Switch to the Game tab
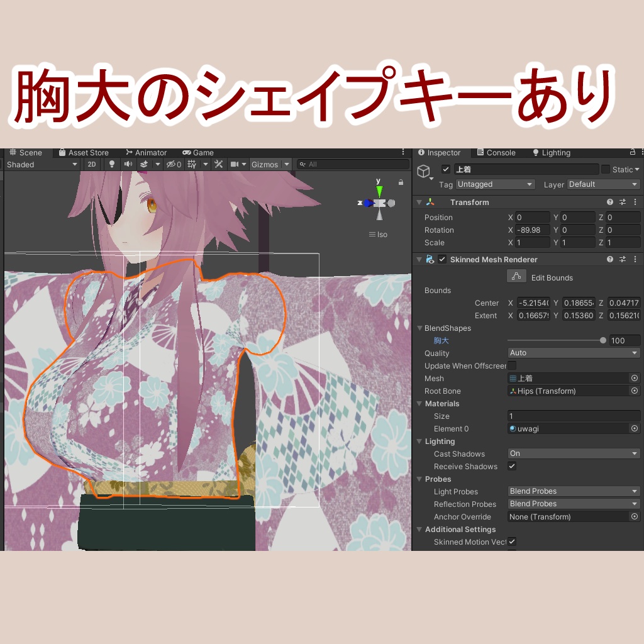 [x=198, y=152]
